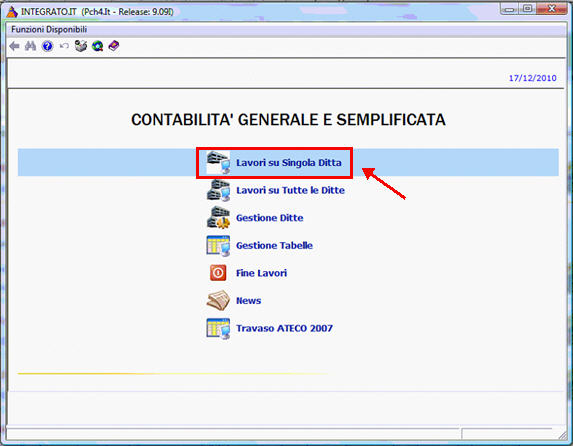Click the Lavori su Tutte le Ditte icon

pyautogui.click(x=218, y=190)
